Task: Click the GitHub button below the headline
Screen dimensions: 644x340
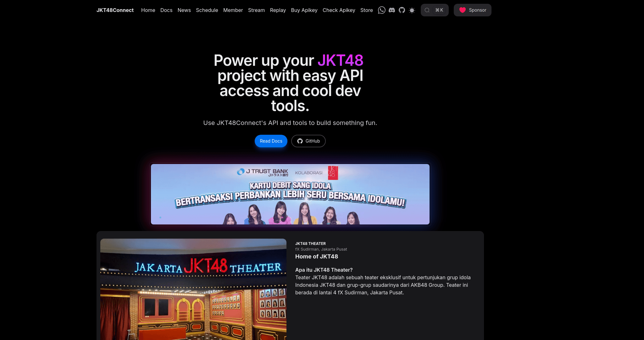Action: [308, 141]
